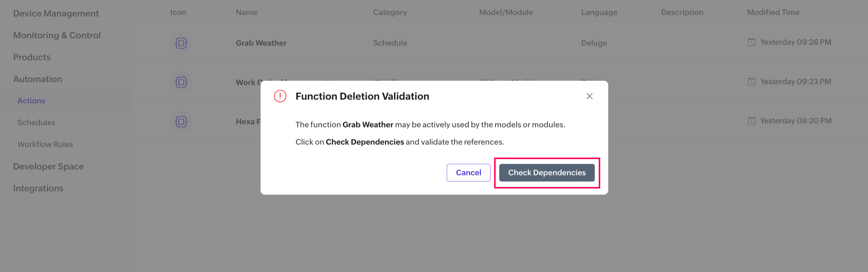The image size is (868, 272).
Task: Click the Work Order function row icon
Action: (x=181, y=82)
